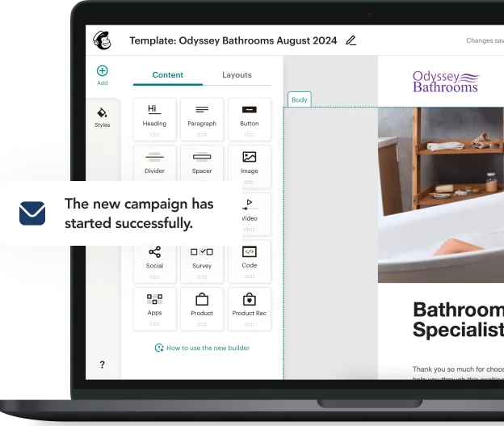Select the bathtub image in the email preview
This screenshot has width=504, height=426.
tap(441, 195)
